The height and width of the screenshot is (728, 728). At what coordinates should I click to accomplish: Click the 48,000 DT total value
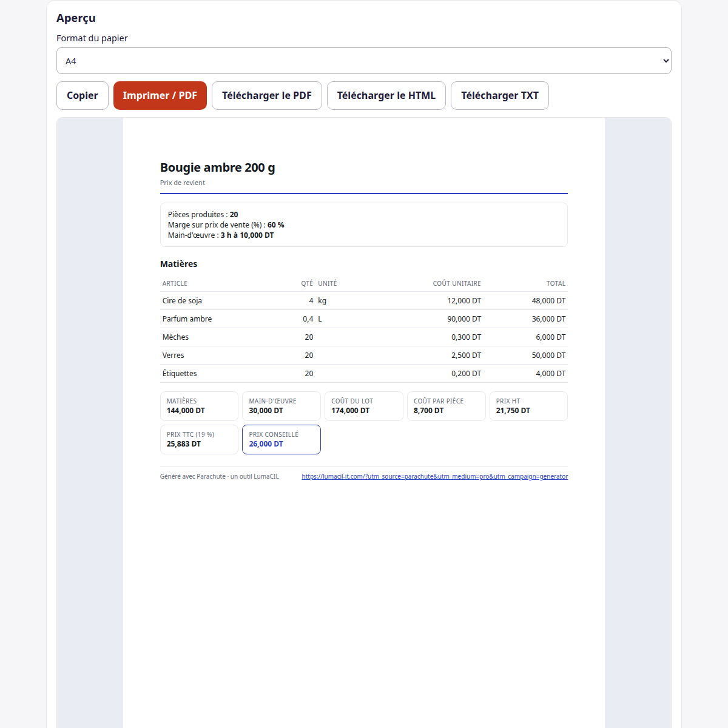pyautogui.click(x=549, y=300)
